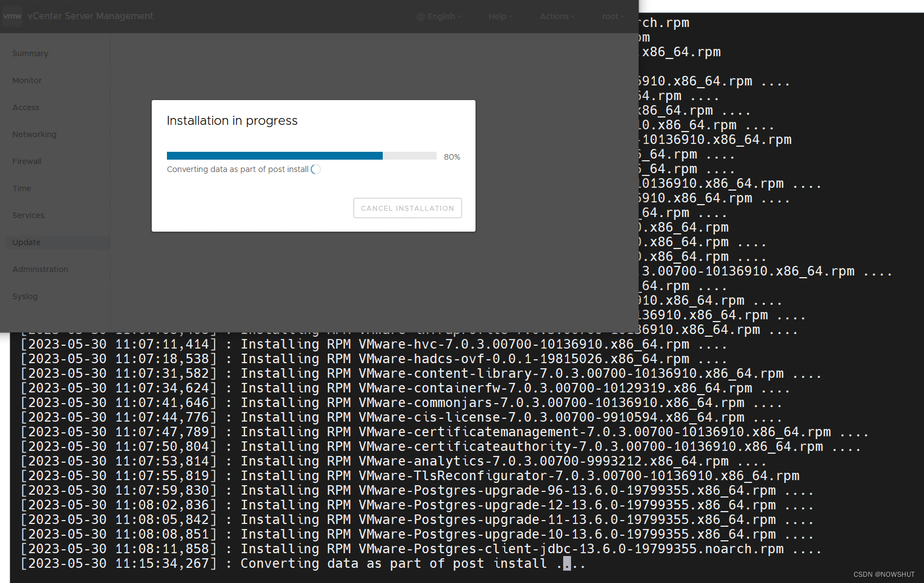Click terminal line for VMware-TlsReconfigurator RPM
Image resolution: width=924 pixels, height=583 pixels.
pyautogui.click(x=410, y=476)
